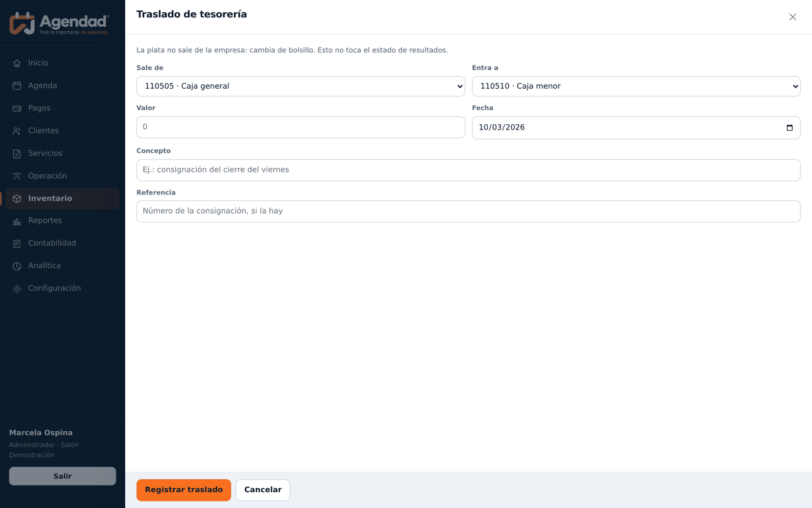Open the Reportes section
This screenshot has width=812, height=508.
click(63, 221)
